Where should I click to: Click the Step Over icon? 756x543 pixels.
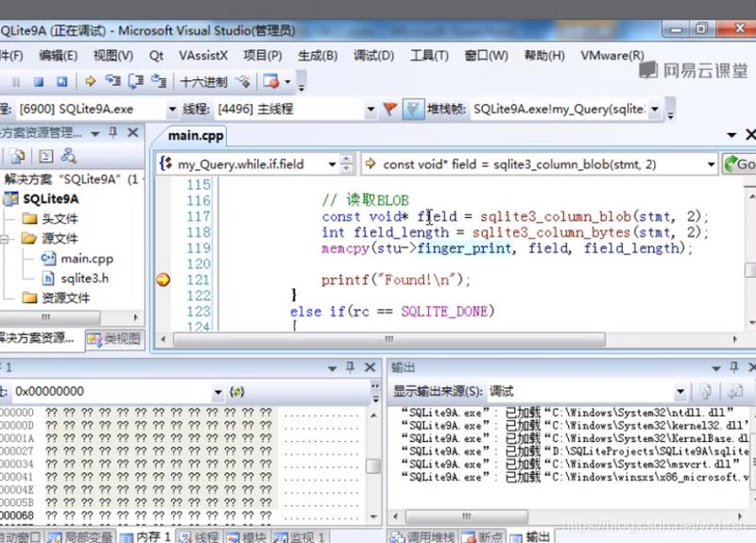(x=136, y=81)
